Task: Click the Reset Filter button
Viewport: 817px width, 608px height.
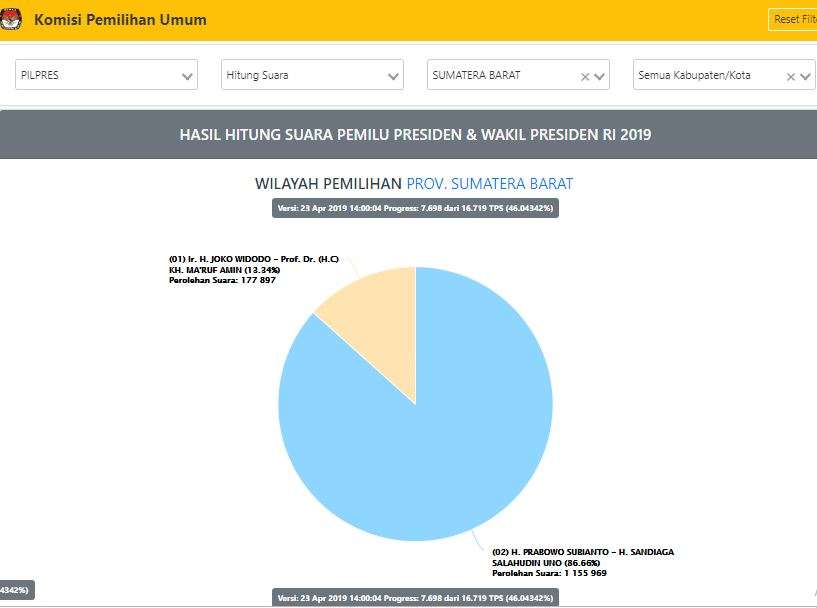Action: coord(793,20)
